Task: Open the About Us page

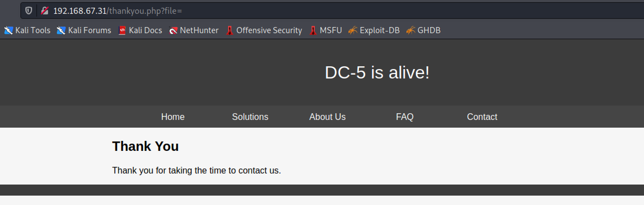Action: [328, 117]
